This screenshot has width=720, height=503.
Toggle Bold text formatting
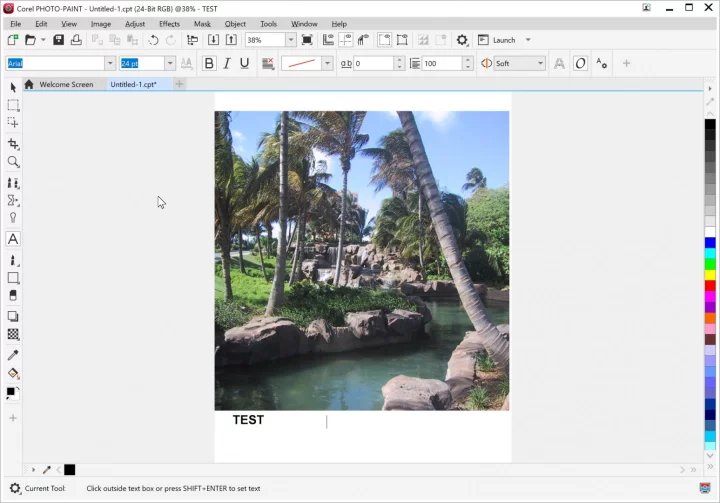pos(209,63)
